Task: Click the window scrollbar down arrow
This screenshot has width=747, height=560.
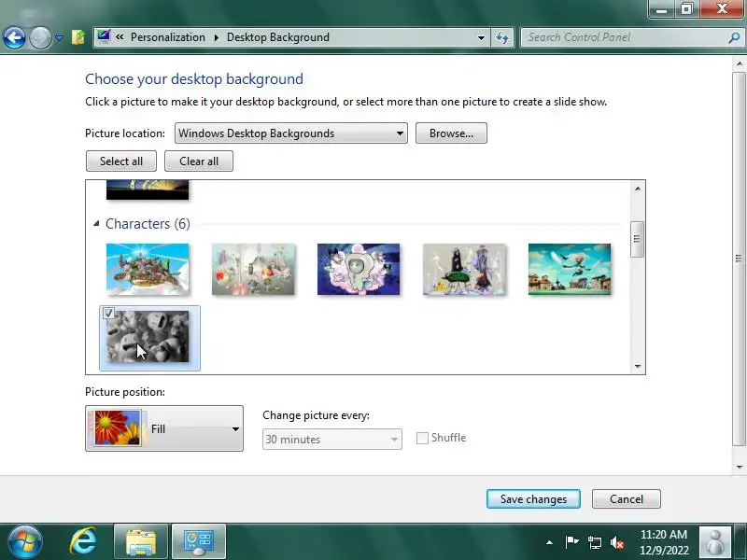Action: click(740, 467)
